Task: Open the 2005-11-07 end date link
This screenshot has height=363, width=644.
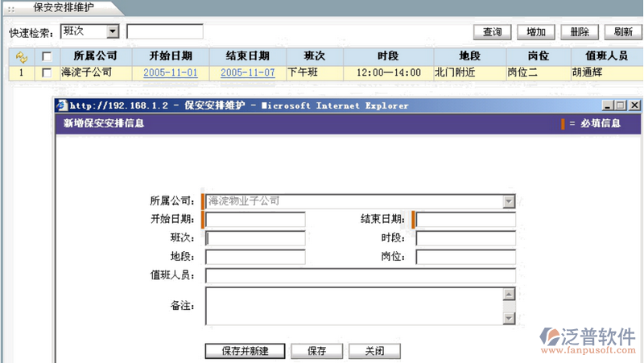Action: click(x=247, y=72)
